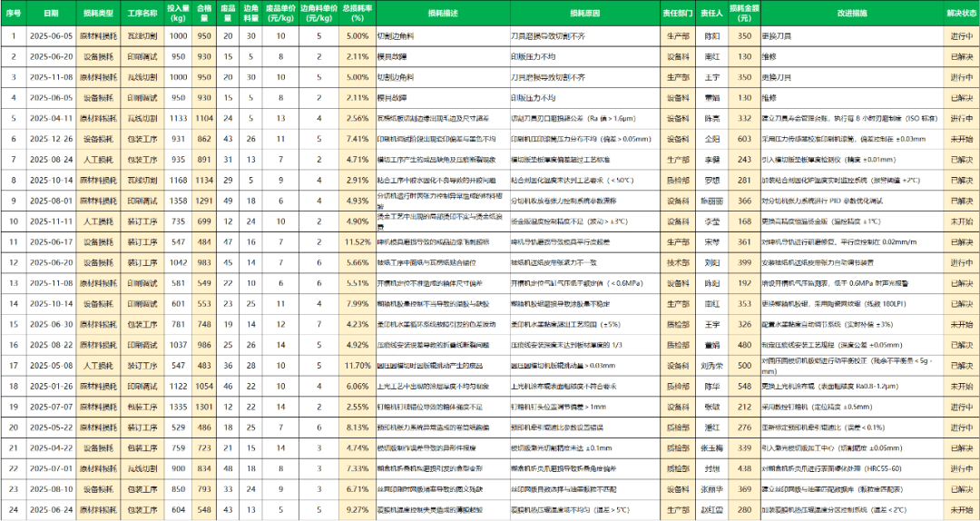Click the responsible person 张丽华
980x521 pixels.
pos(712,489)
